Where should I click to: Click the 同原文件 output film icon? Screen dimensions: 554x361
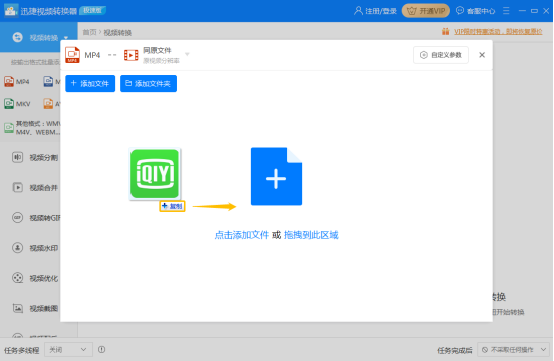point(131,55)
